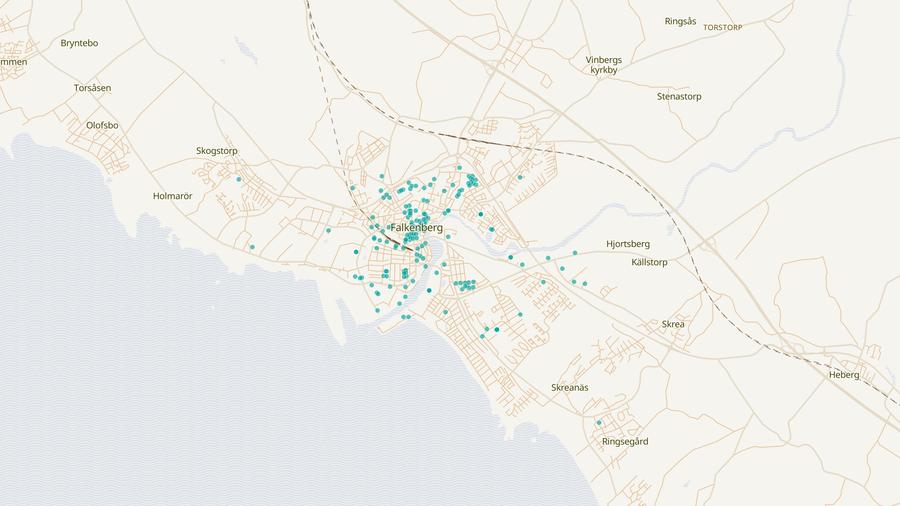Select the Stenastorp place label

pos(679,97)
